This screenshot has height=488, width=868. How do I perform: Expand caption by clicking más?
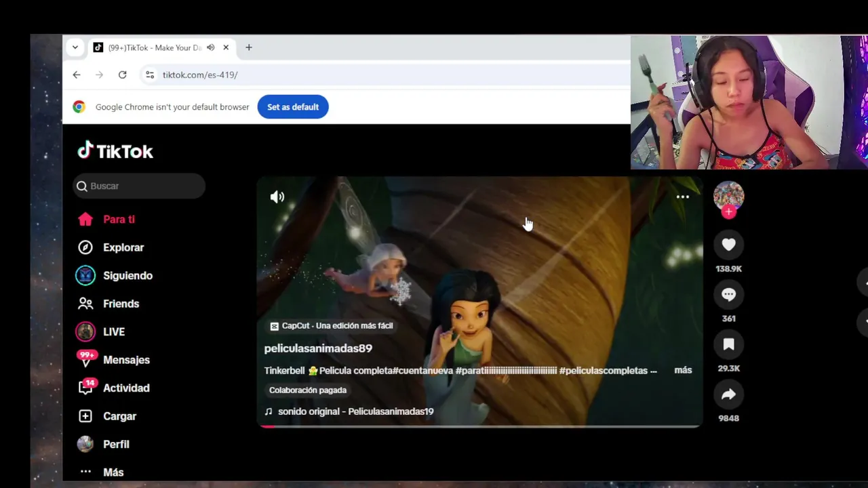point(683,370)
